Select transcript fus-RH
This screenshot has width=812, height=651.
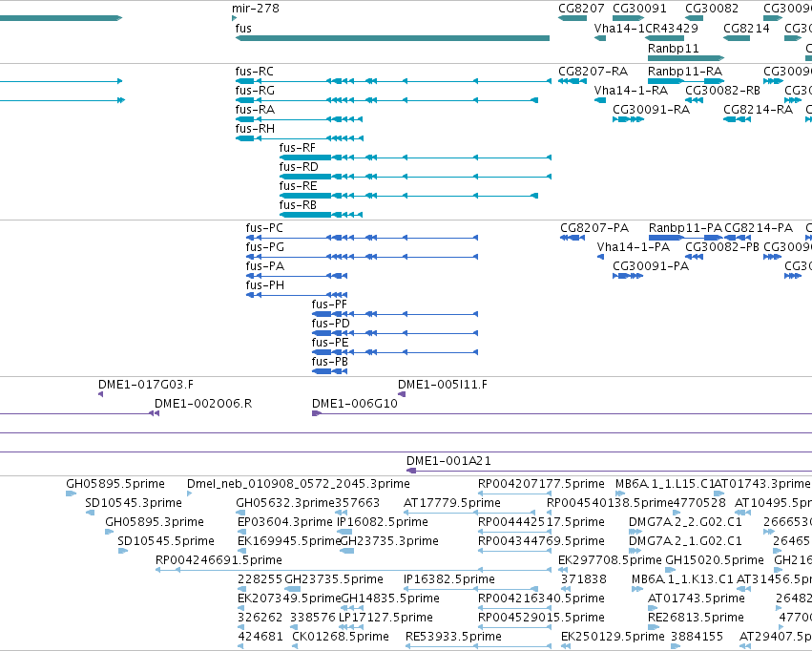click(x=300, y=138)
